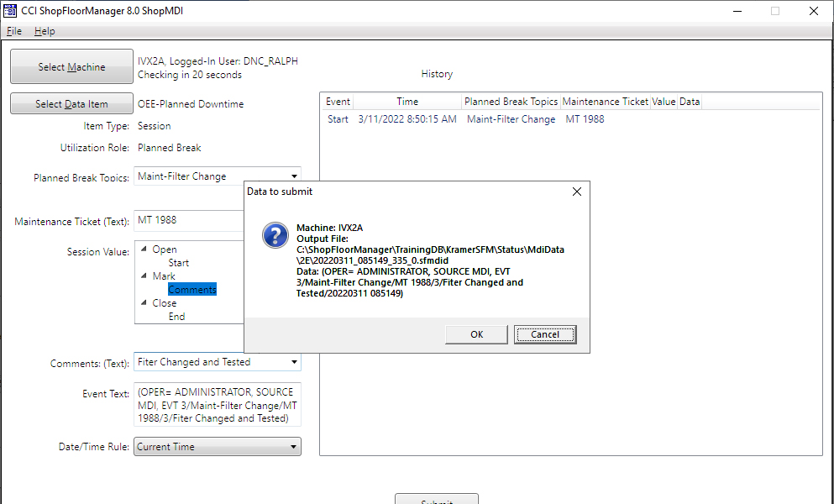Close the Data to submit dialog
Screen dimensions: 834x504
point(576,192)
